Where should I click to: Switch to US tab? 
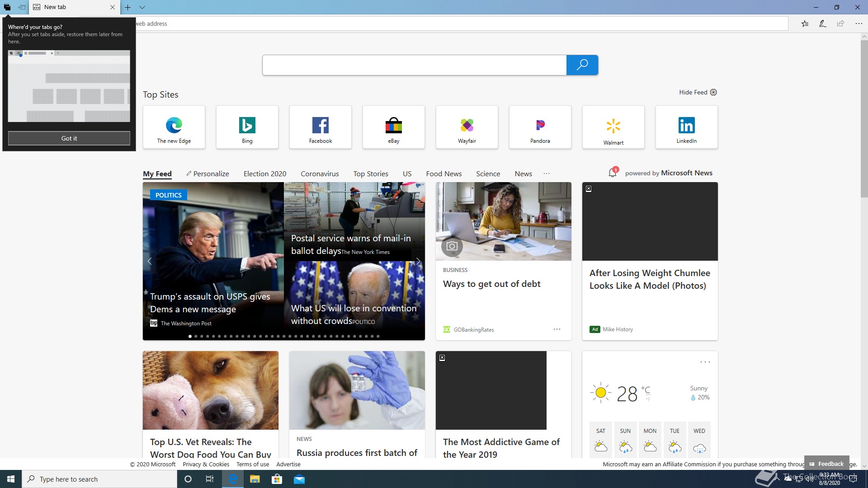[x=407, y=174]
